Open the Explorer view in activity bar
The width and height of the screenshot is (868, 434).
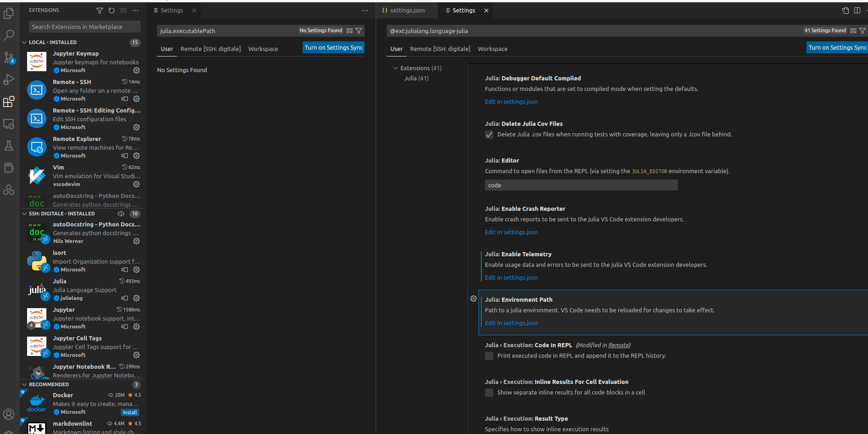(x=9, y=13)
